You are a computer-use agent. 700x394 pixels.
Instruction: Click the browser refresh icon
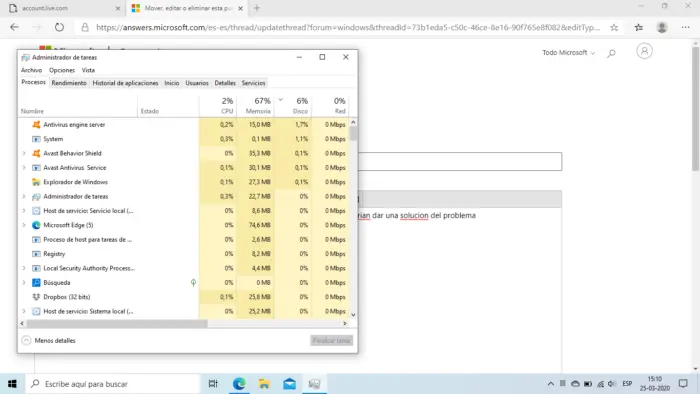[59, 27]
